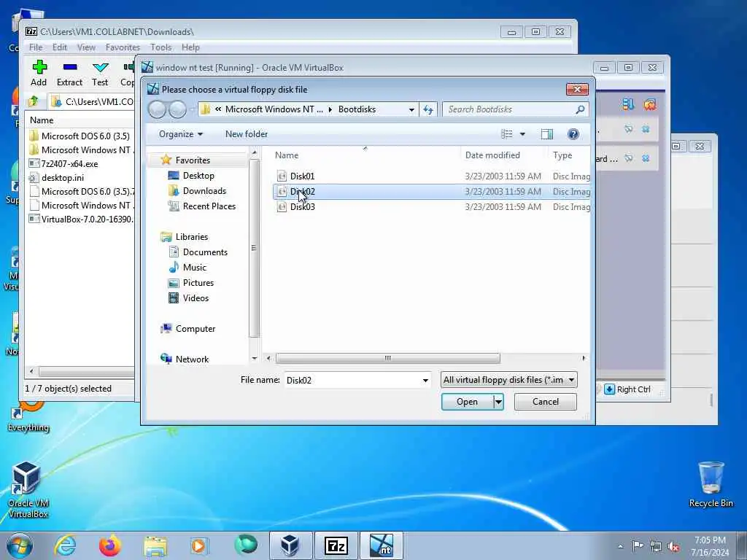Open the File menu in 7-Zip
The image size is (747, 560).
[x=36, y=47]
